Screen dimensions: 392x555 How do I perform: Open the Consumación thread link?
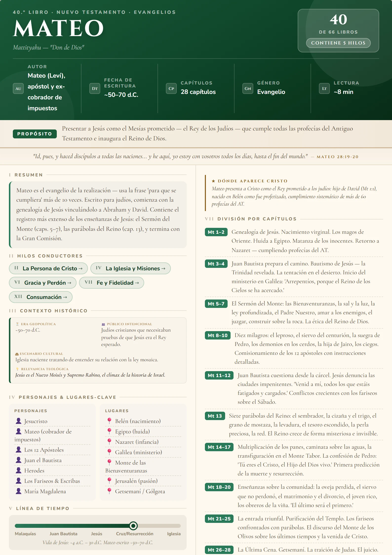(41, 297)
